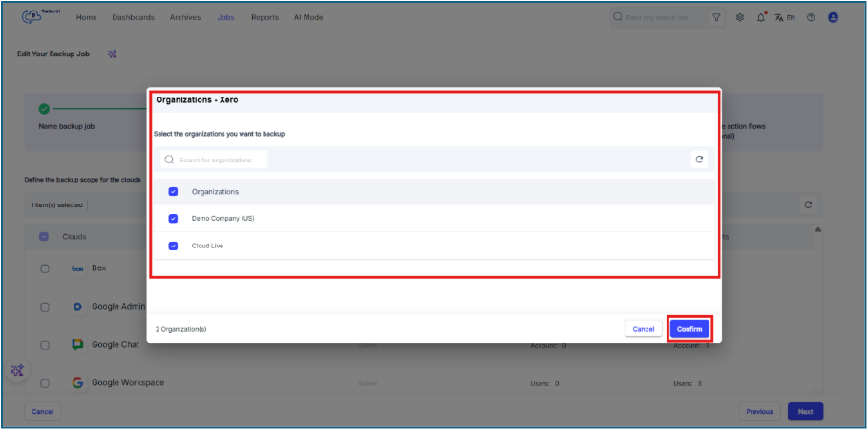This screenshot has width=868, height=430.
Task: Check the Box row checkbox
Action: click(45, 269)
